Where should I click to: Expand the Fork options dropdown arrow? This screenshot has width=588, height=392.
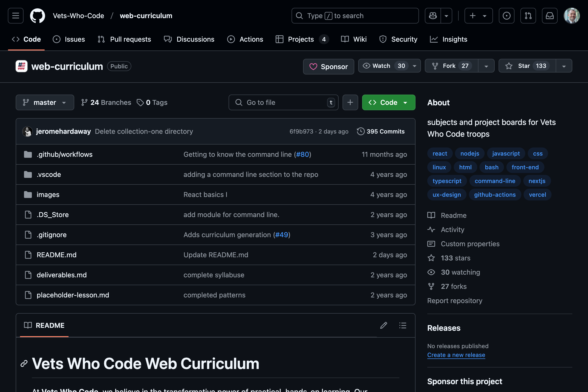tap(486, 66)
